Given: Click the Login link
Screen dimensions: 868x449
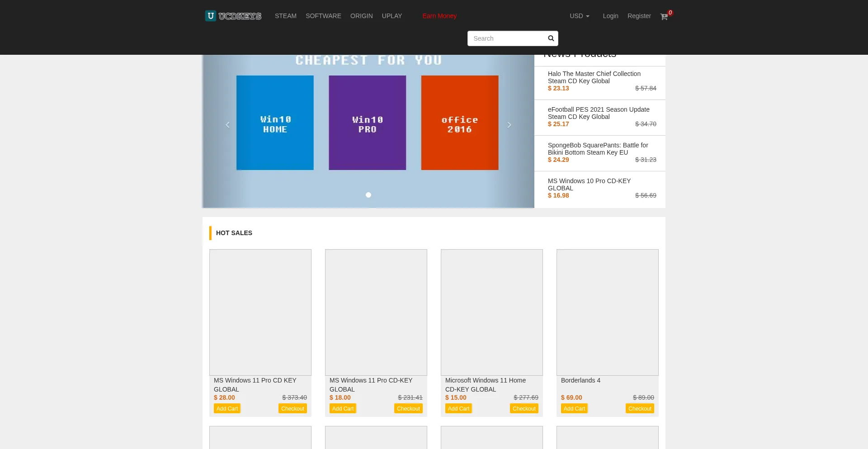Looking at the screenshot, I should pos(610,16).
